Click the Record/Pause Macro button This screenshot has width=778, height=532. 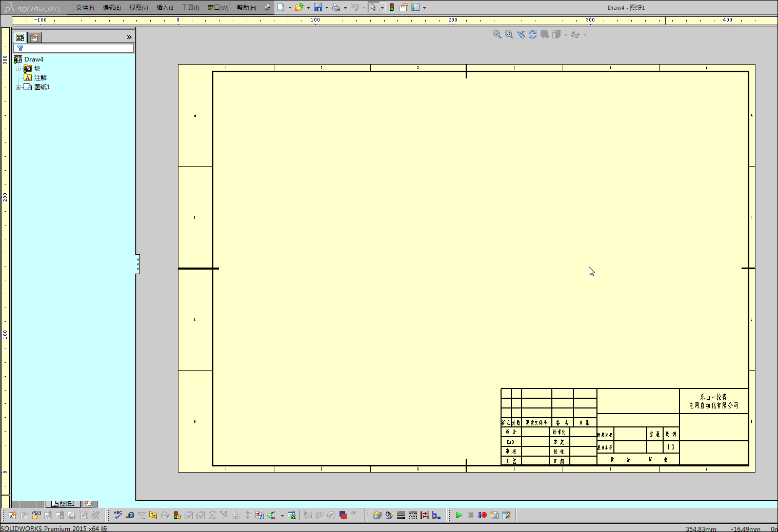click(483, 515)
